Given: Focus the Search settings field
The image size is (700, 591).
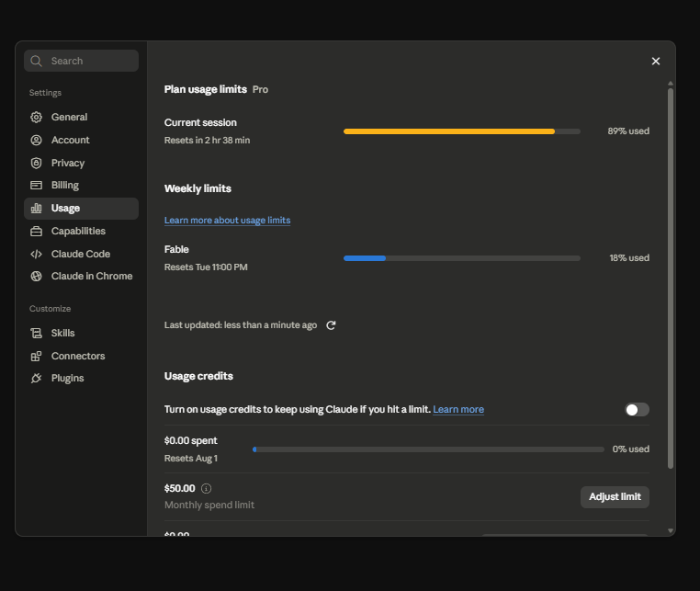Looking at the screenshot, I should pyautogui.click(x=81, y=61).
